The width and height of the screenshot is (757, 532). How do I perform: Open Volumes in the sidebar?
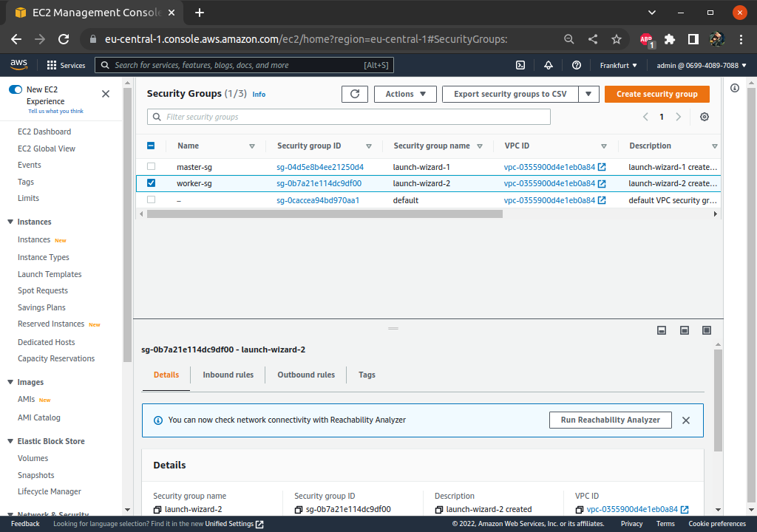(x=33, y=458)
